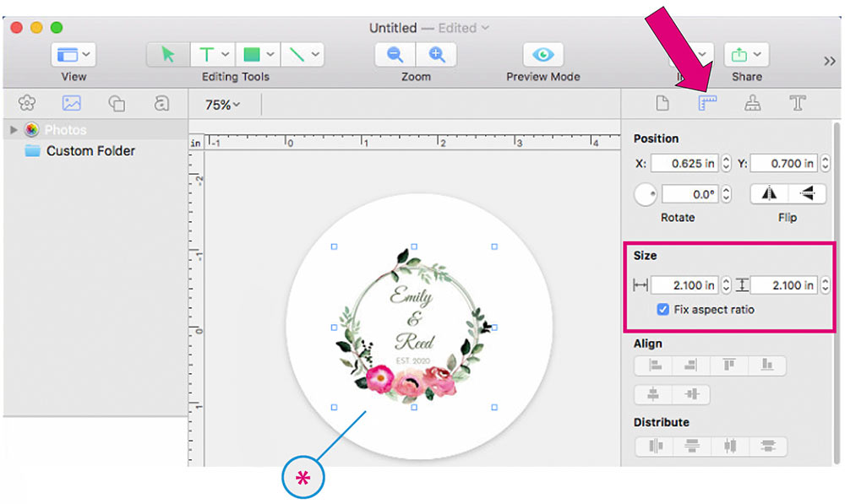Switch to the Smart Text source tab
The image size is (845, 504).
coord(161,103)
